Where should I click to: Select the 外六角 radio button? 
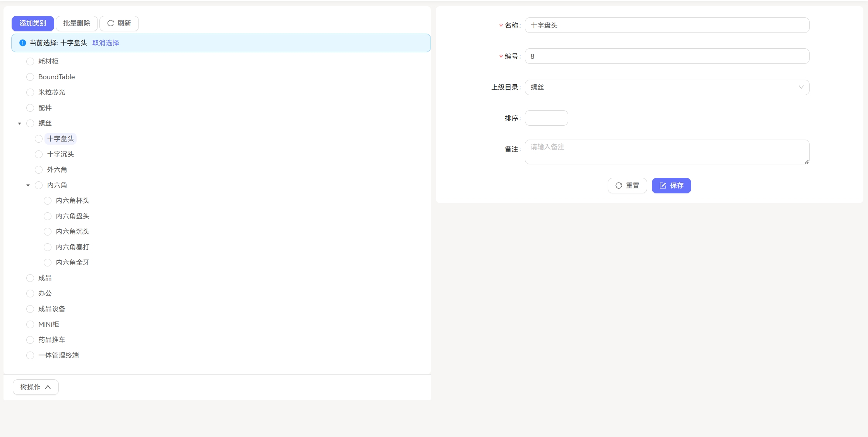point(39,169)
